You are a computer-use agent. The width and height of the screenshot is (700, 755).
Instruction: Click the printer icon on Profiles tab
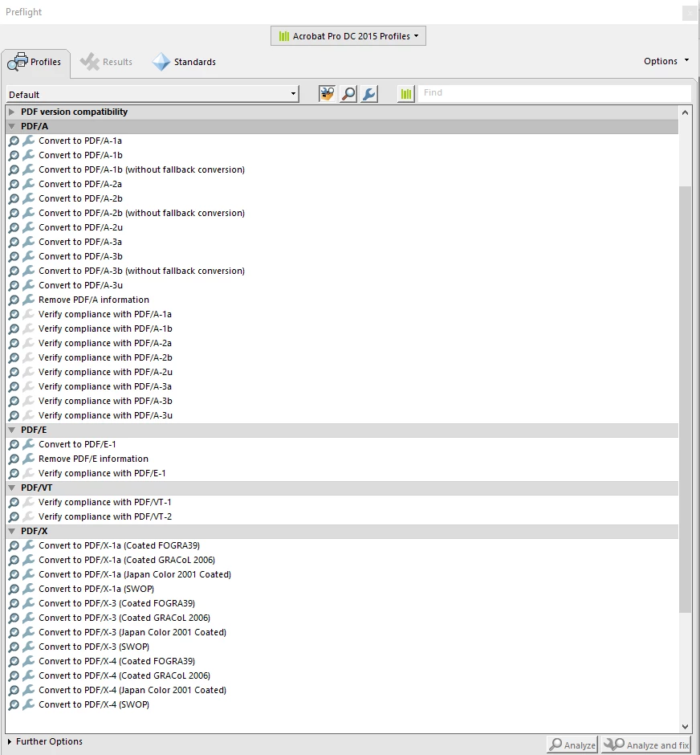pyautogui.click(x=18, y=62)
